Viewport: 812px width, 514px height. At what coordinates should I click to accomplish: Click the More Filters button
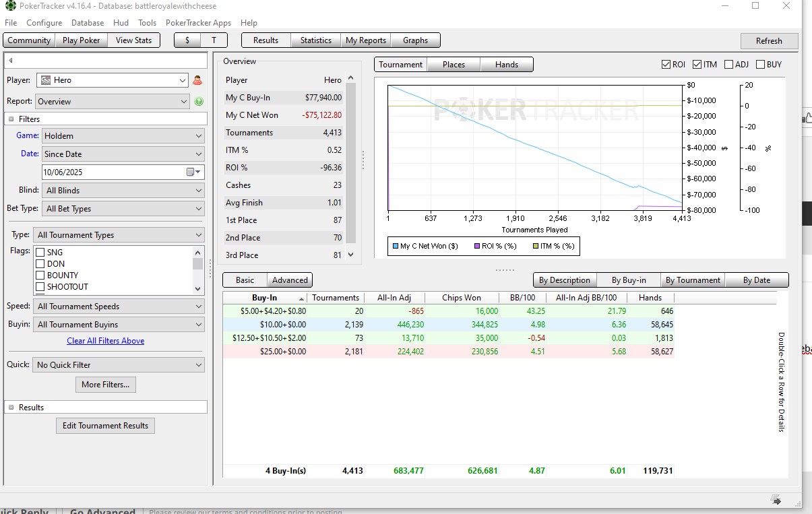pos(106,385)
